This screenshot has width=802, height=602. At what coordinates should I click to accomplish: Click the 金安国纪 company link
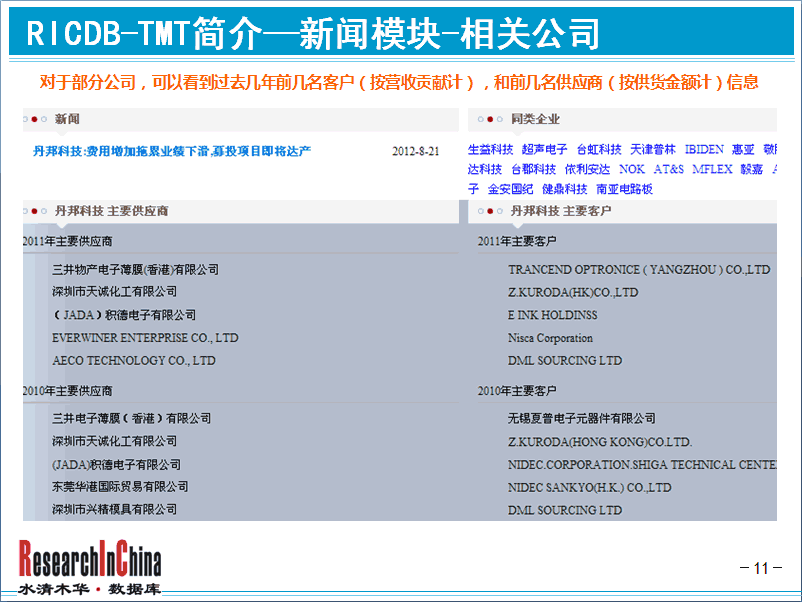click(510, 189)
